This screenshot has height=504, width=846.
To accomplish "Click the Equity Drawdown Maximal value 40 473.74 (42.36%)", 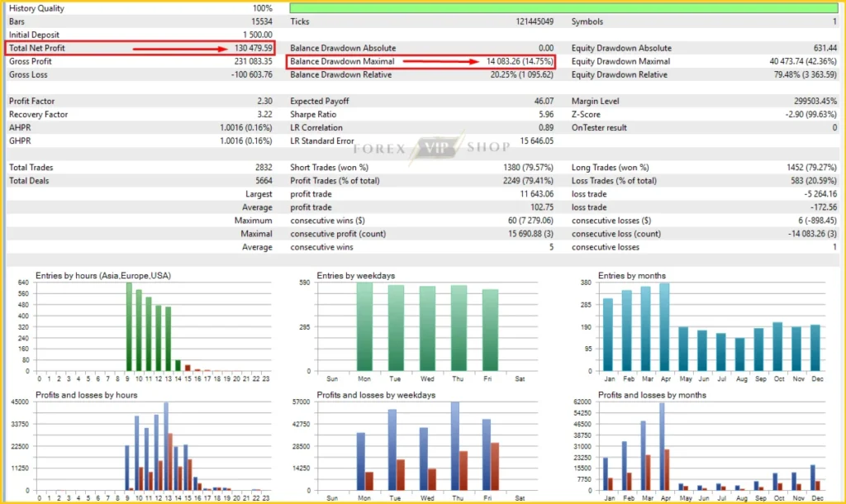I will (803, 61).
